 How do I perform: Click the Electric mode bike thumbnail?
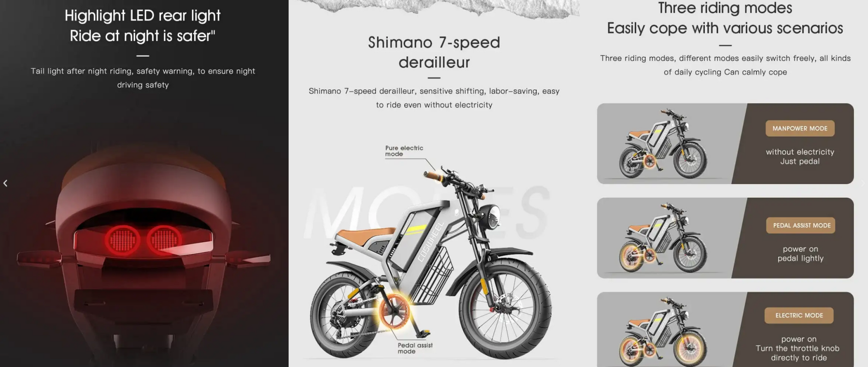[663, 332]
